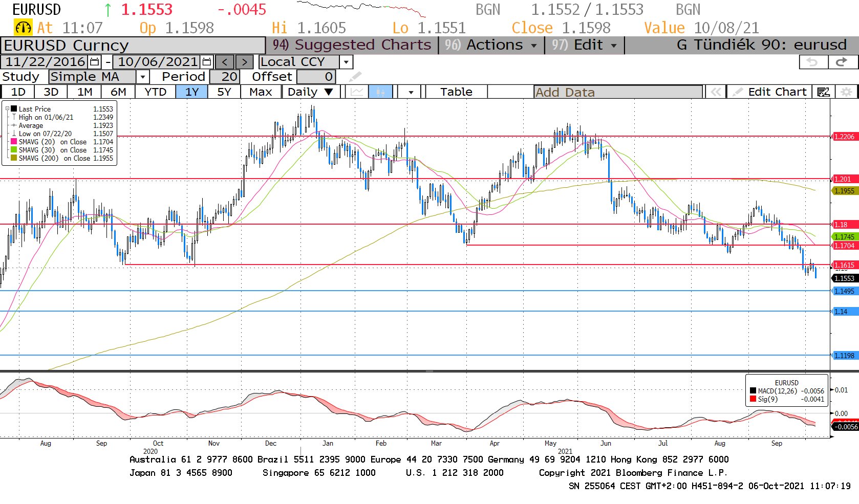Click the 1.1553 last price axis label
This screenshot has height=504, width=859.
[844, 278]
